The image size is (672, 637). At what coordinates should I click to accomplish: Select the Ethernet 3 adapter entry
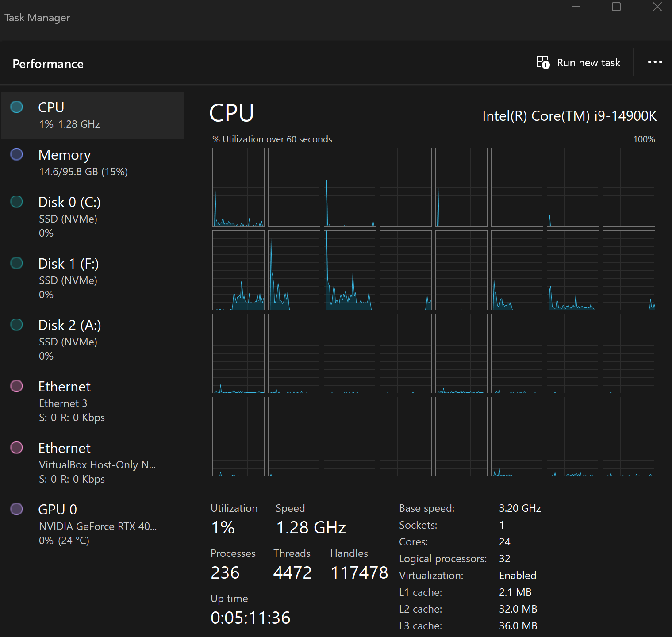(92, 402)
